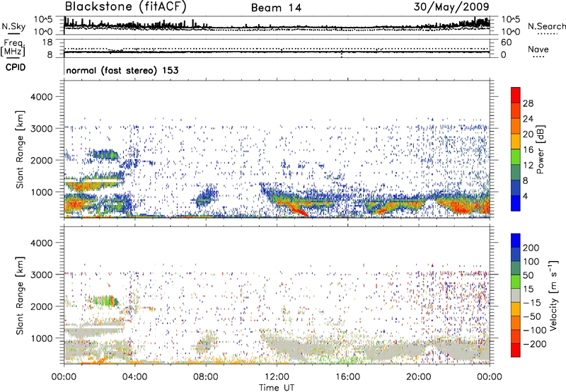This screenshot has width=566, height=392.
Task: Click the -15 tick on Velocity scale
Action: [532, 302]
